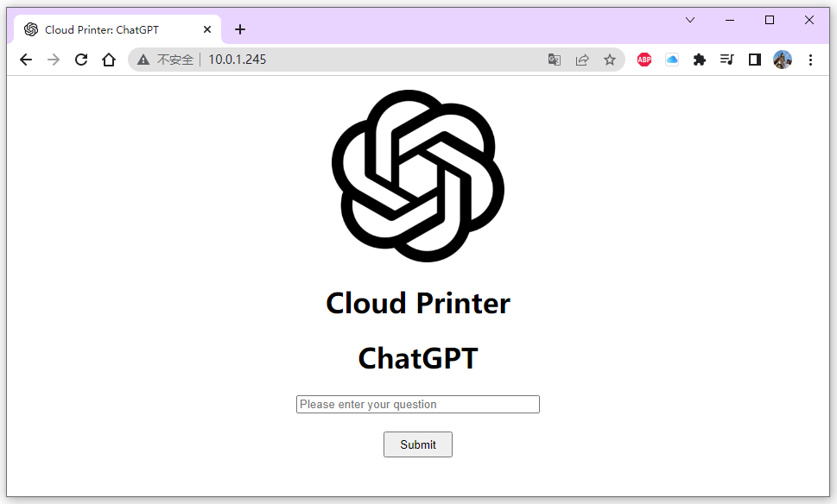The height and width of the screenshot is (504, 837).
Task: Click the tab's ChatGPT favicon
Action: (31, 30)
